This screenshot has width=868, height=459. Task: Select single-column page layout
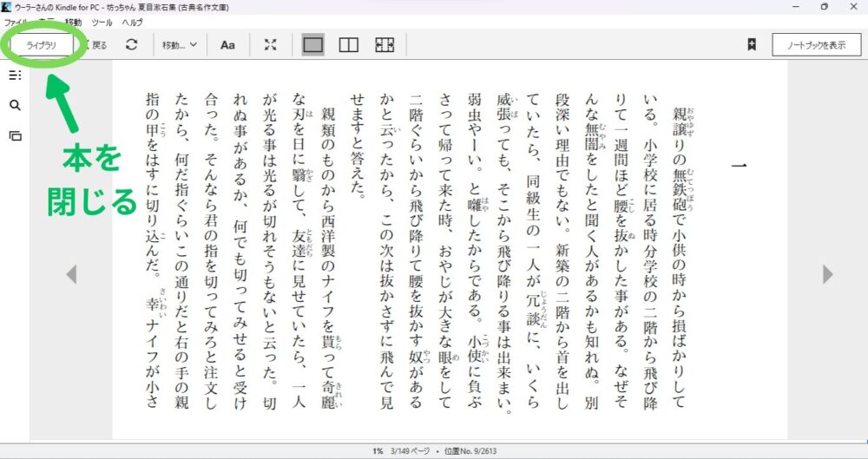312,45
